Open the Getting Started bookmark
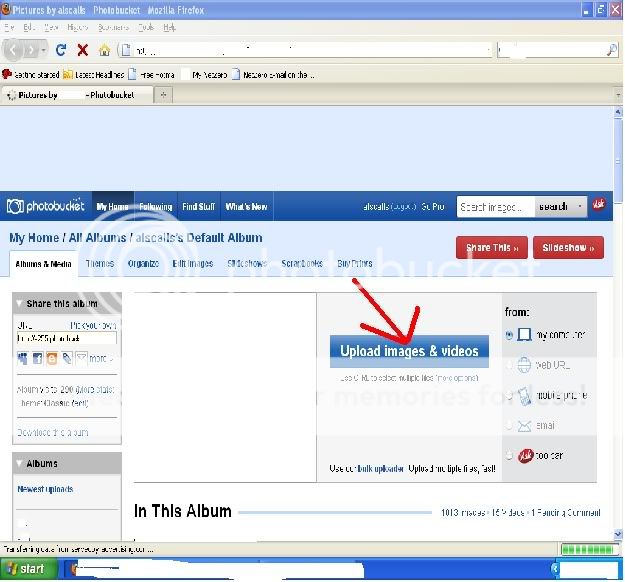Screen dimensions: 625x582 31,75
